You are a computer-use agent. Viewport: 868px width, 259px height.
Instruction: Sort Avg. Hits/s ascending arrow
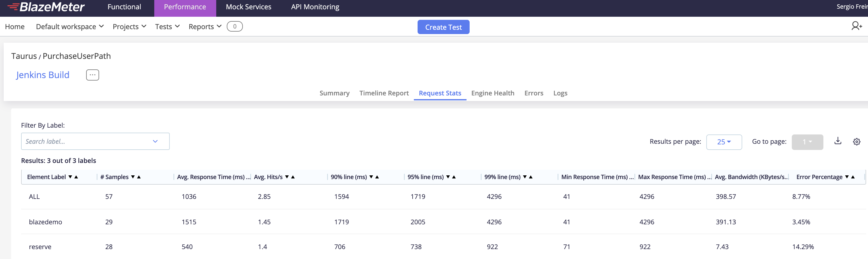coord(293,177)
